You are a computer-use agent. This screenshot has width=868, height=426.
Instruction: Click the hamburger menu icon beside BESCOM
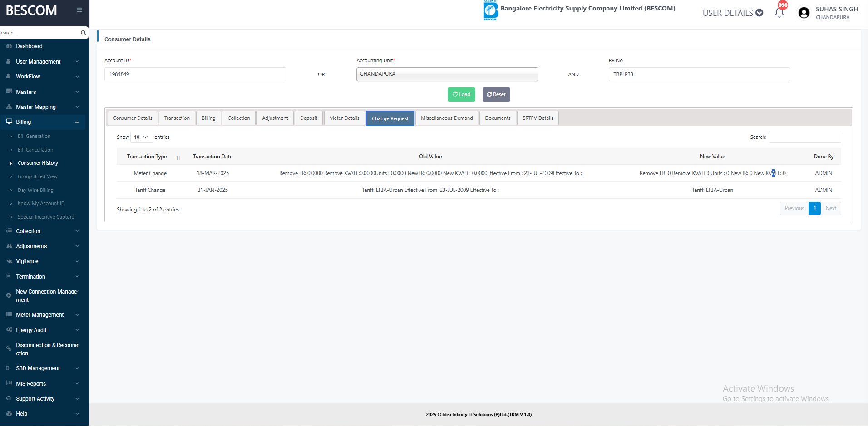[x=79, y=10]
